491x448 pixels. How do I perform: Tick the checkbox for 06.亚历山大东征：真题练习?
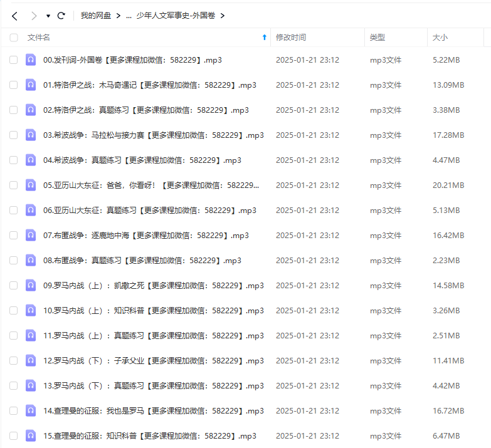pyautogui.click(x=13, y=211)
